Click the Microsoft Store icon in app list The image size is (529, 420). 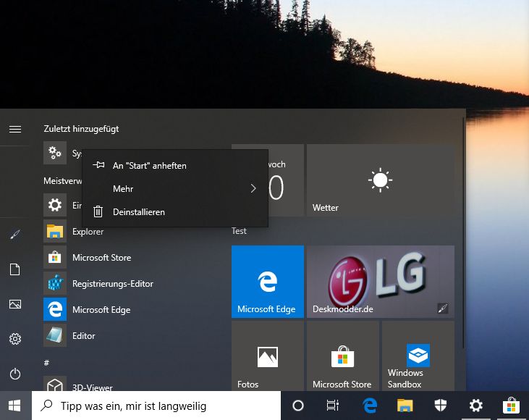pos(55,257)
